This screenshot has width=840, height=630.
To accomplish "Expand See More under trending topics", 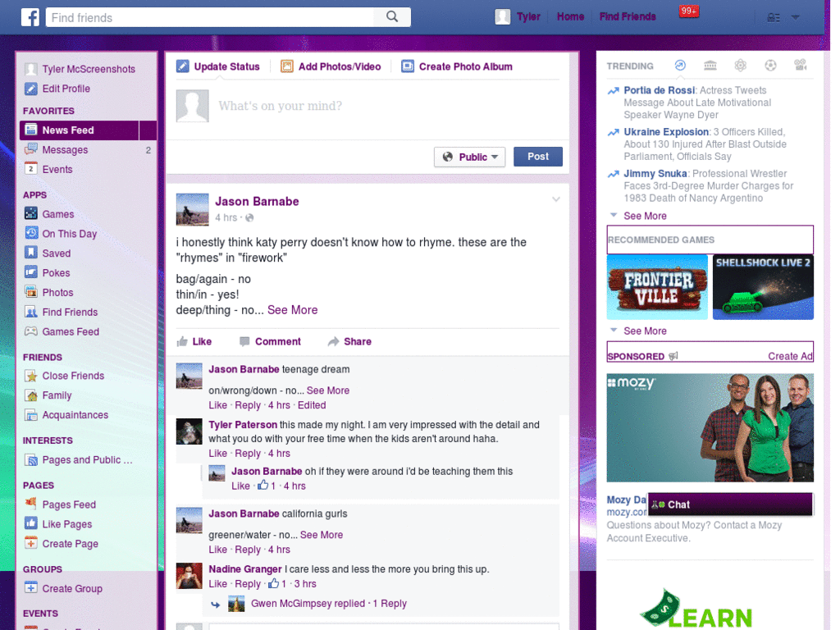I will pyautogui.click(x=645, y=216).
